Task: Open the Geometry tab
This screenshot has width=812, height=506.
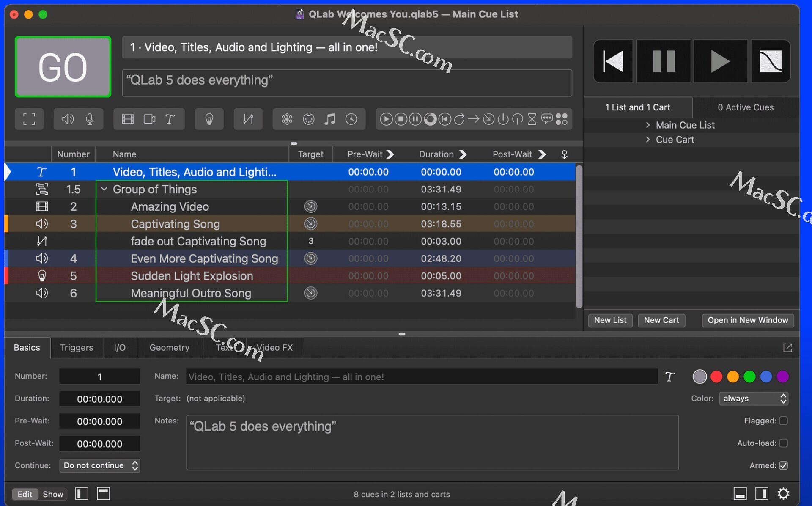Action: pos(169,348)
